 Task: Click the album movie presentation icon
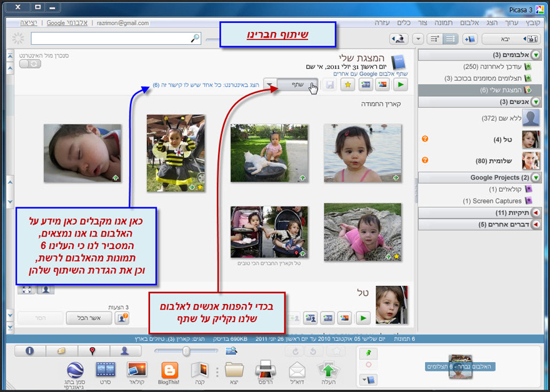click(x=366, y=85)
